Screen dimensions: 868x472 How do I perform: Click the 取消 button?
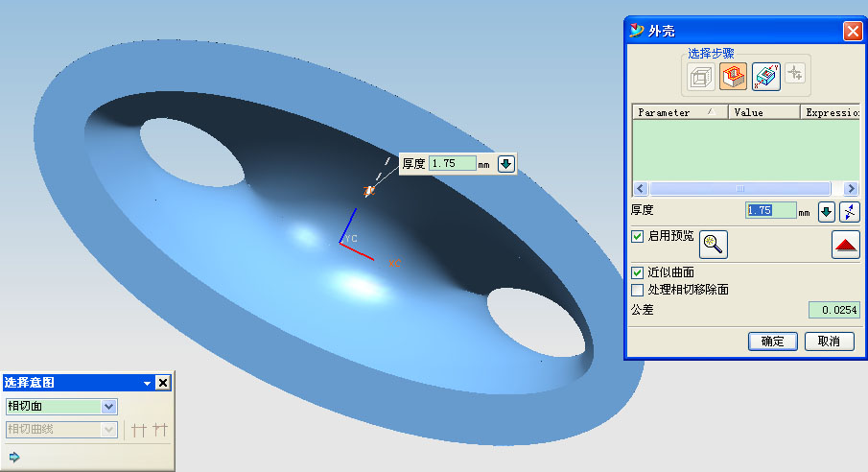(829, 342)
